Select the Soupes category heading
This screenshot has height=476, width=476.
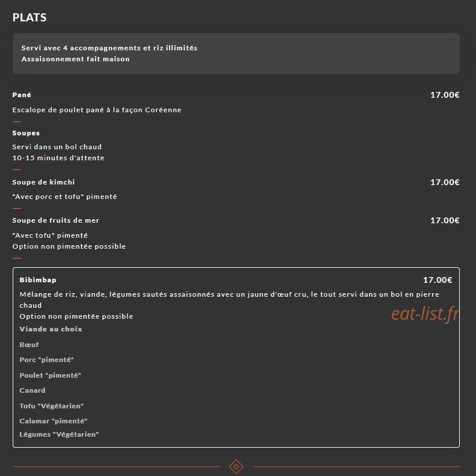pyautogui.click(x=26, y=133)
